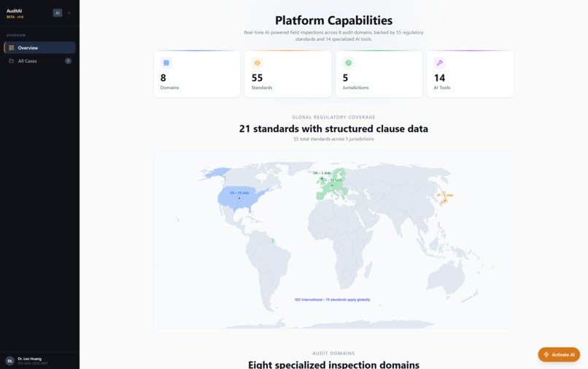588x369 pixels.
Task: Open Dr. Leo Huang's profile avatar
Action: (x=9, y=361)
